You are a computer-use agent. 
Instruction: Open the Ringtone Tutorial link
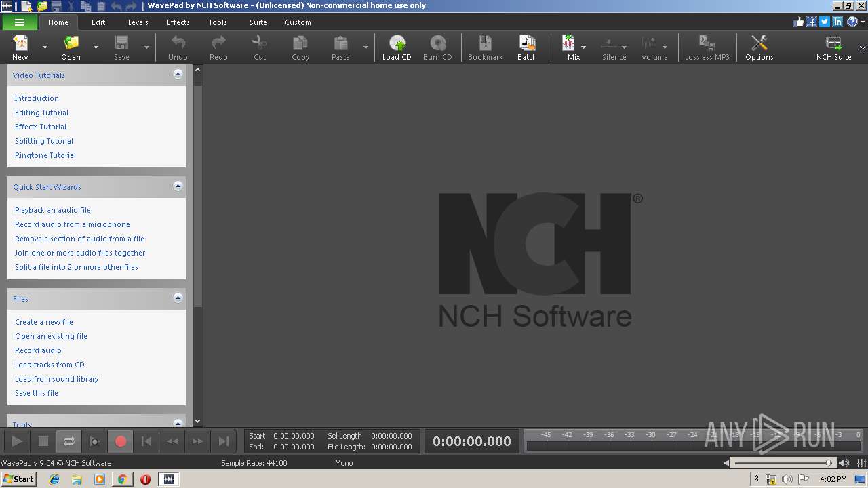pyautogui.click(x=45, y=155)
